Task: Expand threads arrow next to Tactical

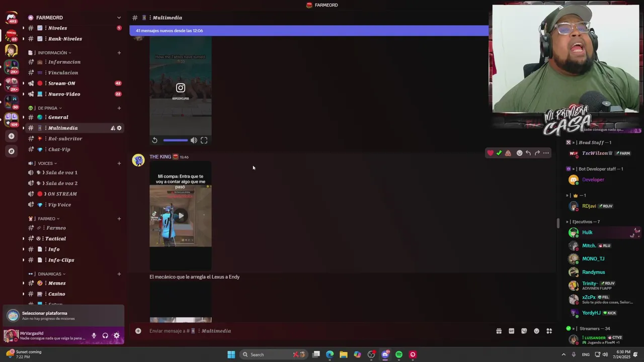Action: tap(23, 239)
